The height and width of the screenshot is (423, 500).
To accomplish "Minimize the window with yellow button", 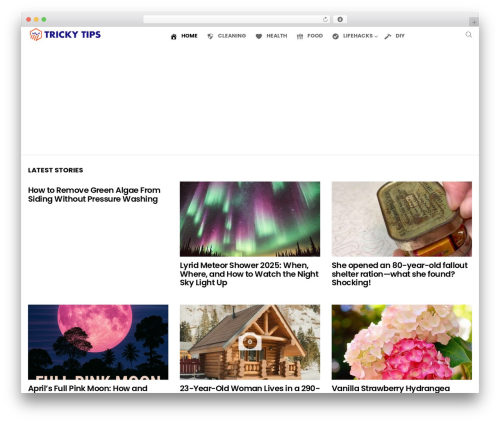I will pos(36,20).
